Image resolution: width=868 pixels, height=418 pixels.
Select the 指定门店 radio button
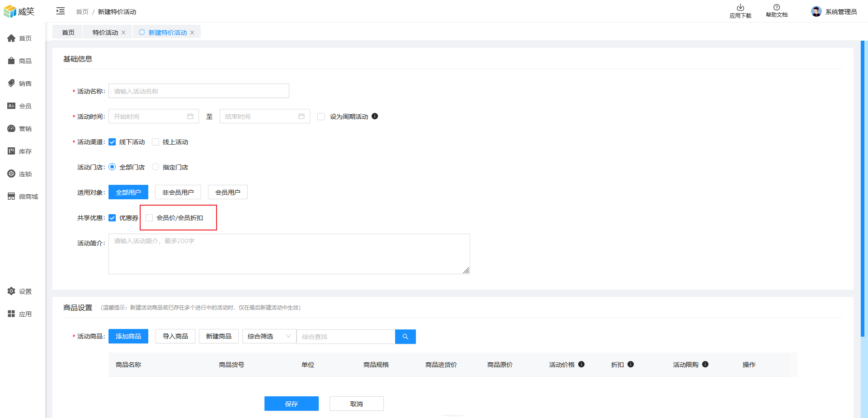(x=156, y=167)
